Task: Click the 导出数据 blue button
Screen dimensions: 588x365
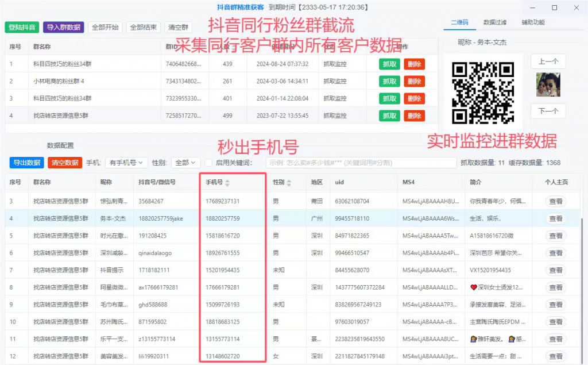Action: [x=26, y=163]
